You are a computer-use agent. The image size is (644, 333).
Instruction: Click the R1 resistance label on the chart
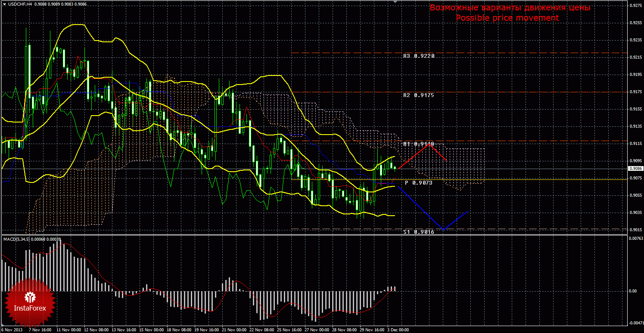click(418, 144)
